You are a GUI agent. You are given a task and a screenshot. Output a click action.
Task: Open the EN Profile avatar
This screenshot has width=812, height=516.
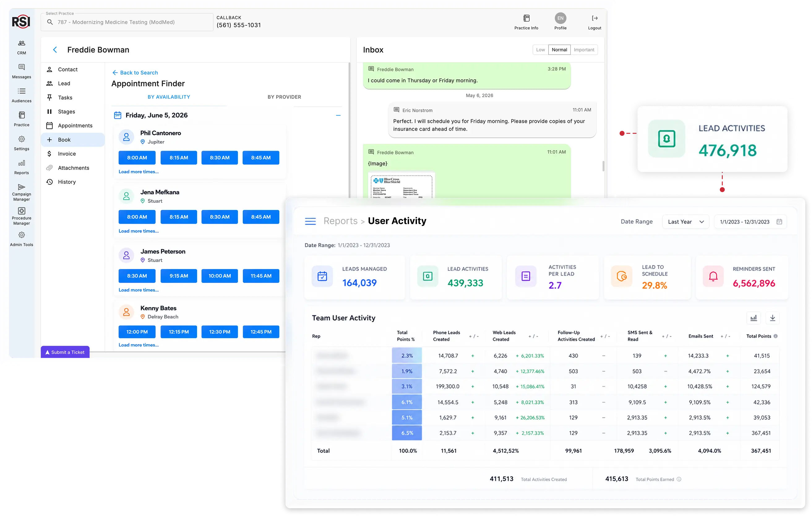point(560,18)
